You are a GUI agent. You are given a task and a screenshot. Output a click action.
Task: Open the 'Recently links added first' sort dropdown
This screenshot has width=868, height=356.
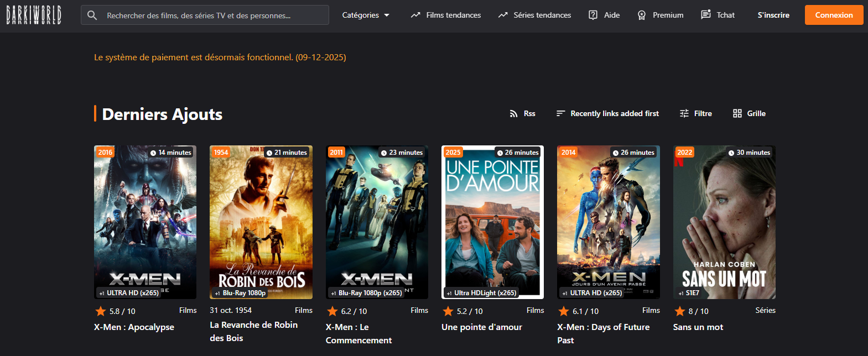coord(607,113)
